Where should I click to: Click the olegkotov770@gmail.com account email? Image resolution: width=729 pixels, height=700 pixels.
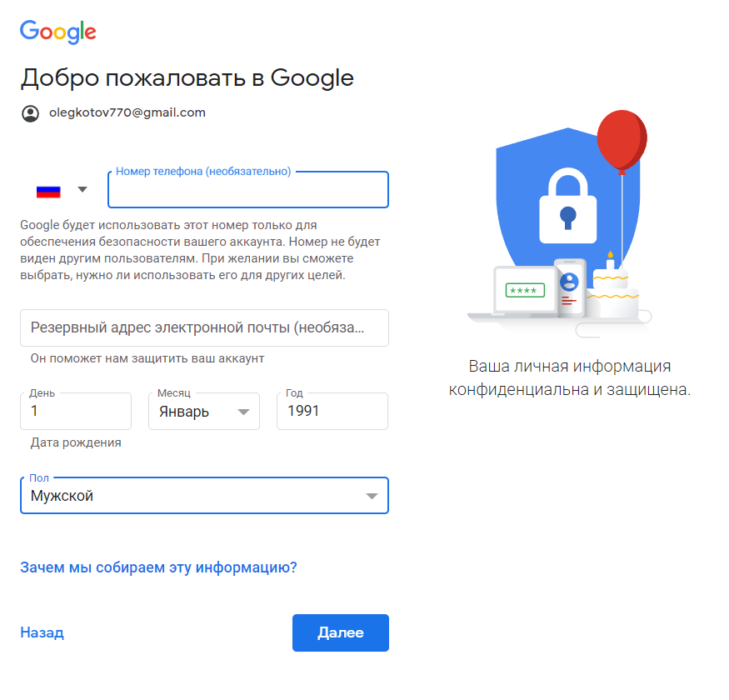click(127, 112)
